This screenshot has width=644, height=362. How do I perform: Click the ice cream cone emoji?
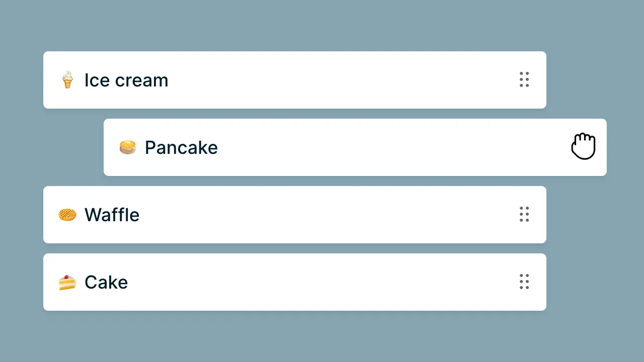point(67,79)
